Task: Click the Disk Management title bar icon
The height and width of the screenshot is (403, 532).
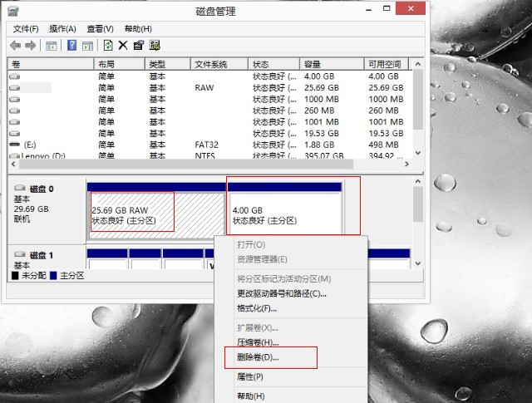Action: 13,11
